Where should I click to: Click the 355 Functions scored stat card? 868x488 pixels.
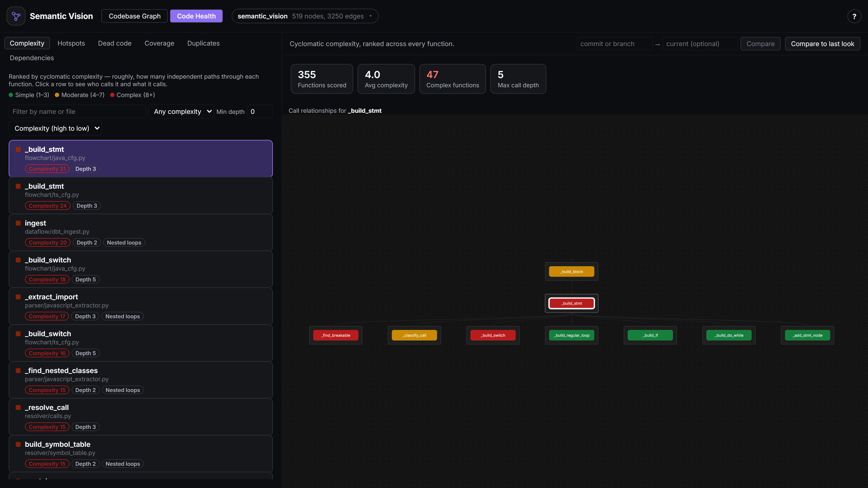click(x=322, y=79)
